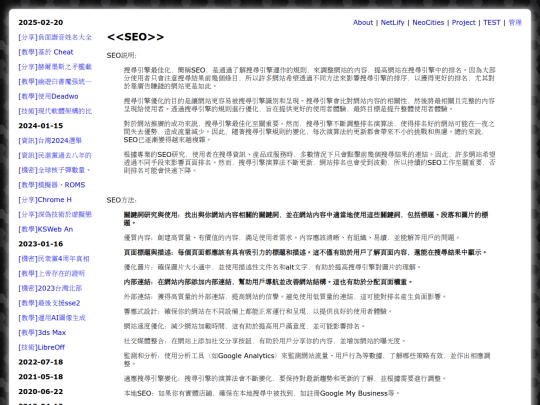Click the 'SEO說明:' section label
Viewport: 540px width, 405px height.
pyautogui.click(x=122, y=55)
